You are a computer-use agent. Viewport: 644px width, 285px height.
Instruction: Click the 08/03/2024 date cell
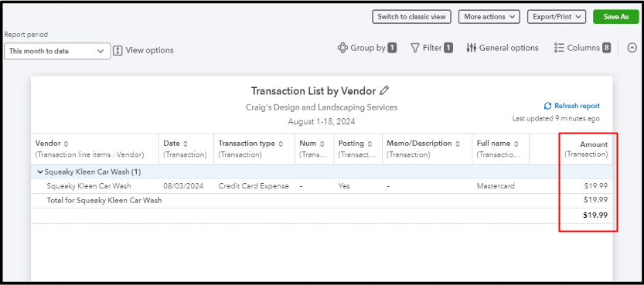click(x=183, y=186)
